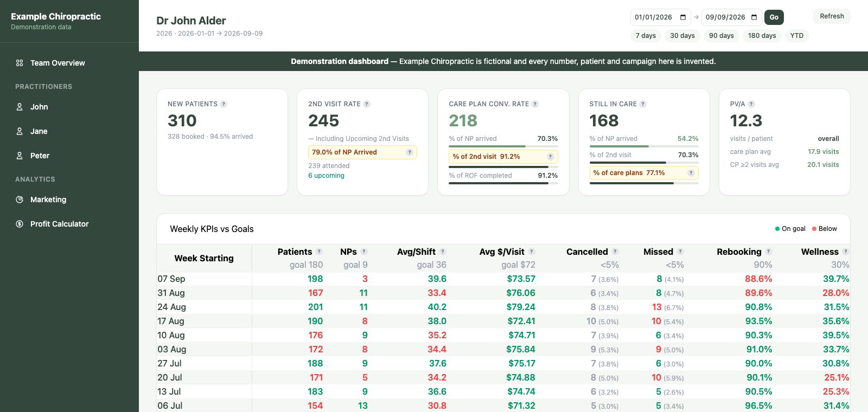This screenshot has width=868, height=412.
Task: Click the highlighted '79.0% of NP Arrived' box
Action: click(x=362, y=152)
